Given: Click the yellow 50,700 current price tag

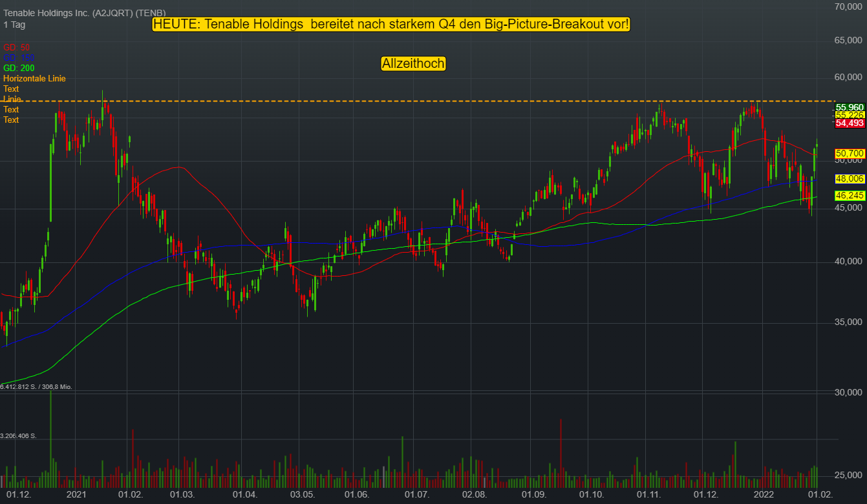Looking at the screenshot, I should [x=850, y=153].
